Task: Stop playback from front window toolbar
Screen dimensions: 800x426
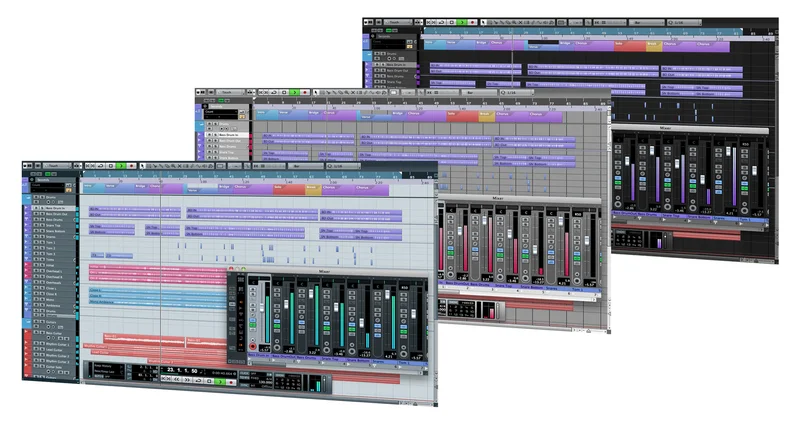Action: [x=111, y=166]
